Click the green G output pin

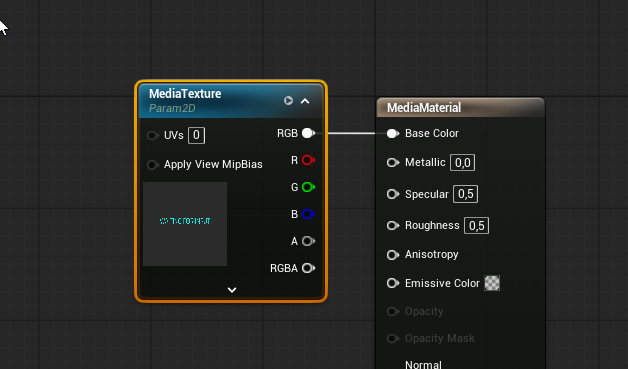click(308, 187)
